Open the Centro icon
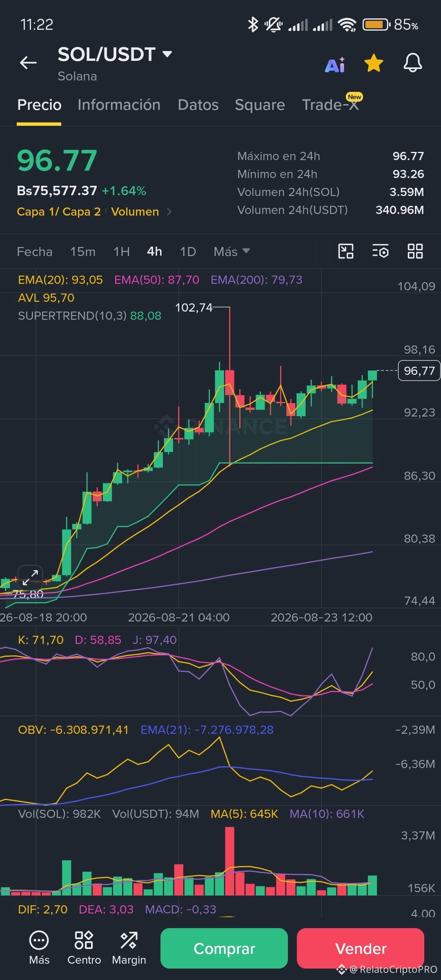Screen dimensions: 441x980 click(x=84, y=948)
